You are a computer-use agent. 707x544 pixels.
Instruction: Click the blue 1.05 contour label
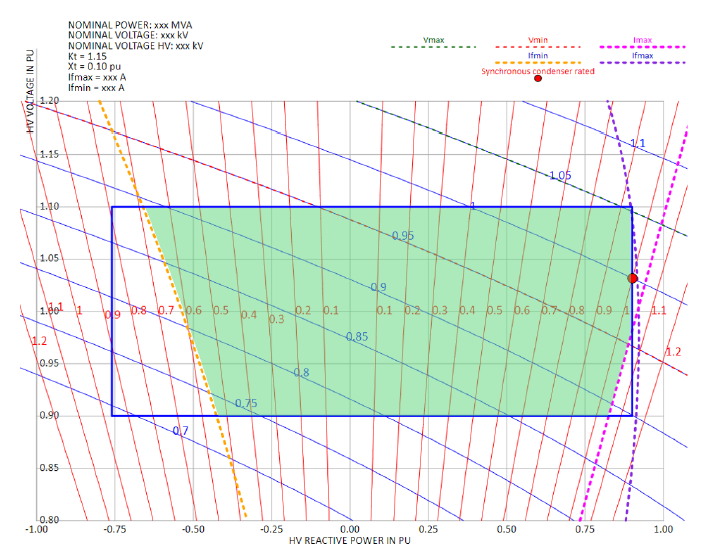(x=560, y=175)
